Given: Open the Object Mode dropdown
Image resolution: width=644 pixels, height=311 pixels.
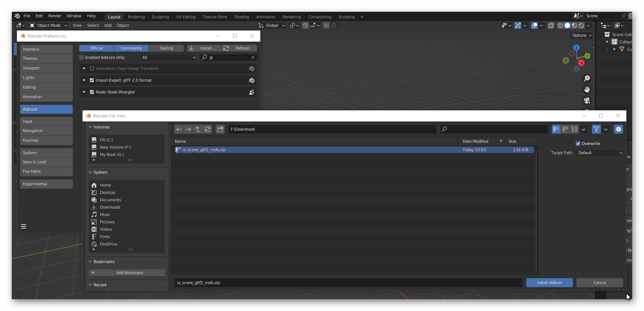Looking at the screenshot, I should click(x=48, y=25).
